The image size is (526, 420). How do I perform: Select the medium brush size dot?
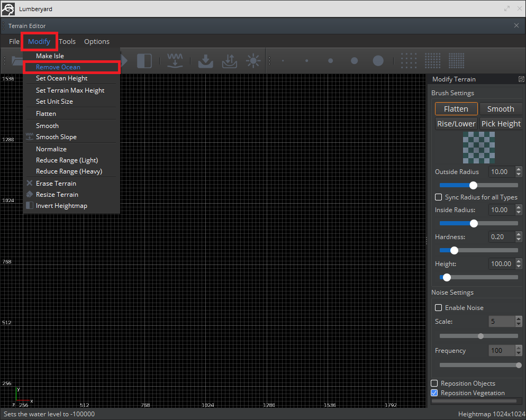pyautogui.click(x=330, y=61)
